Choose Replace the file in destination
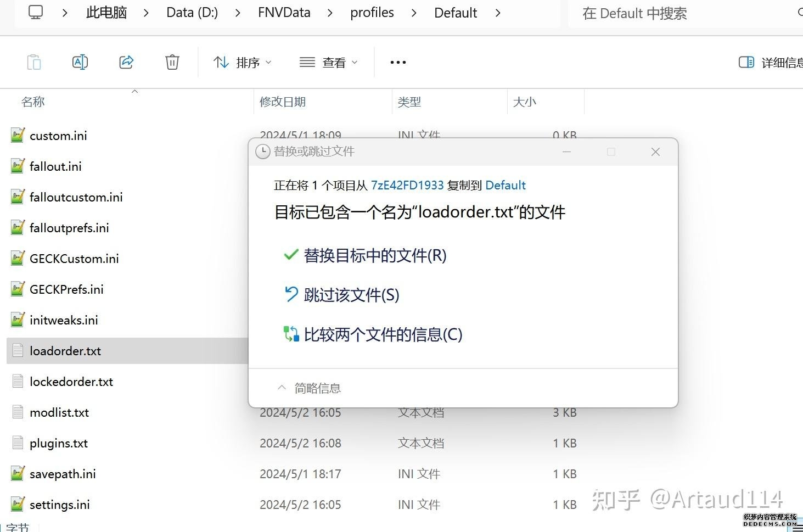Viewport: 803px width, 532px height. (375, 255)
